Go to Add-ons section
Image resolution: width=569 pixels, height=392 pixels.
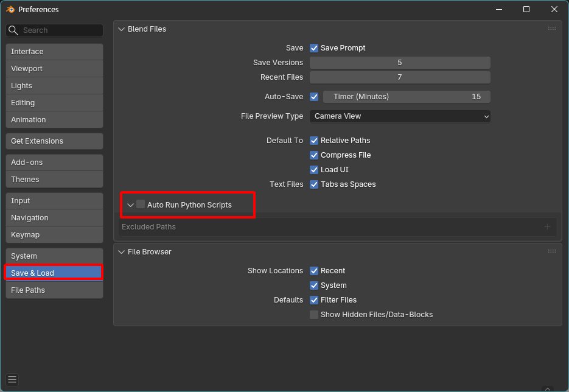(54, 163)
